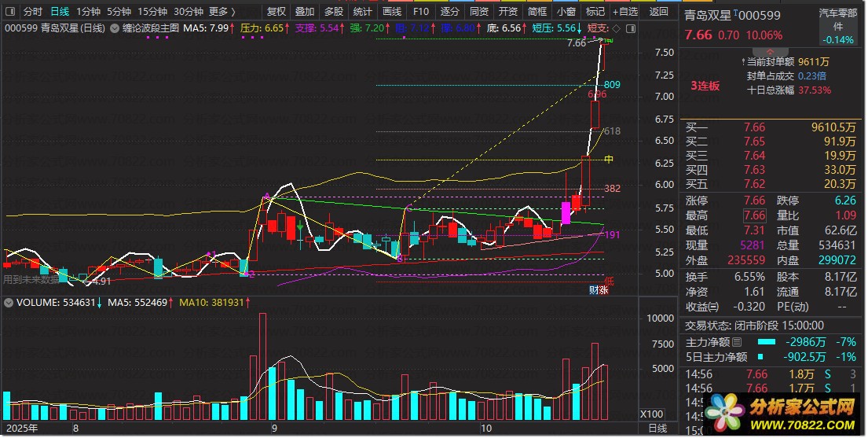
Task: Collapse the limit-up info with red chevron
Action: (x=771, y=52)
